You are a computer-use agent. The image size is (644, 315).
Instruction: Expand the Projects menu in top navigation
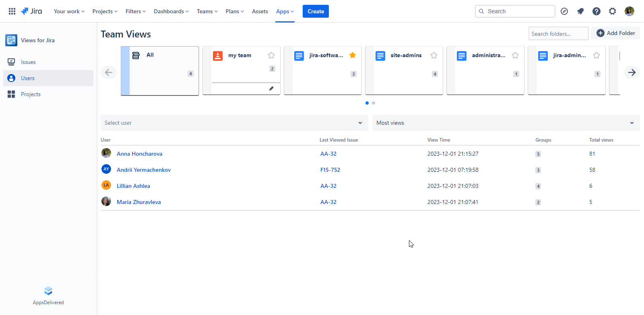coord(105,11)
